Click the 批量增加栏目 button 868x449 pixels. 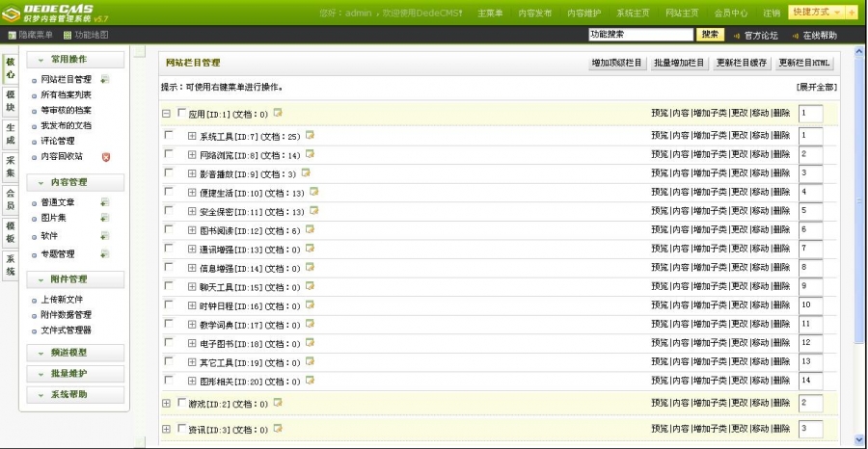679,63
